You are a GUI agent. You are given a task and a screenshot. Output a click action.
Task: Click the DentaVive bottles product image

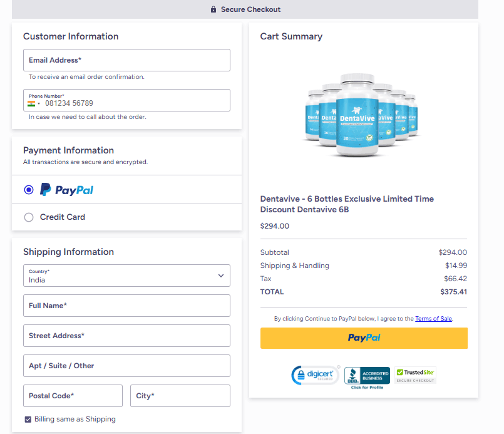[x=361, y=115]
